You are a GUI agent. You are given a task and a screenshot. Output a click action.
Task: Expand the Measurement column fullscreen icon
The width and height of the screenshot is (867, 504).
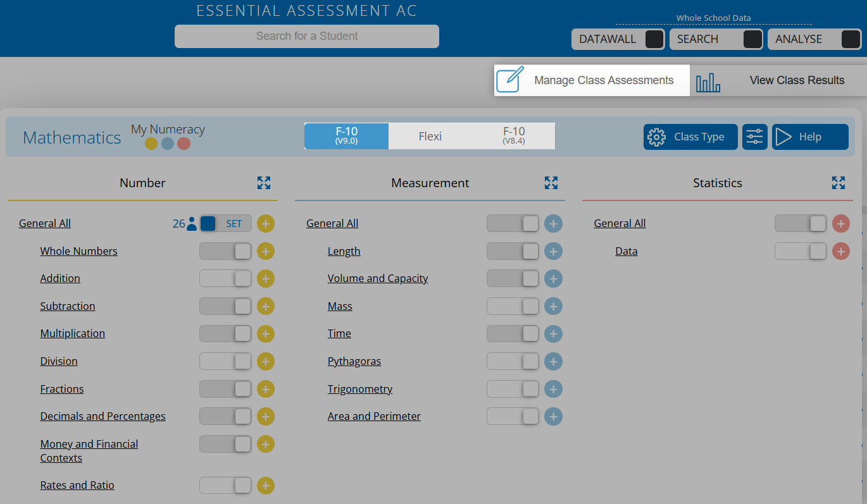click(551, 183)
